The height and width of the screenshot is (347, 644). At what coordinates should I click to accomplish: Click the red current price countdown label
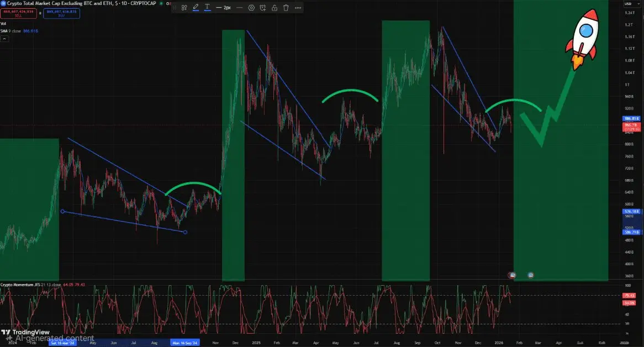coord(632,127)
